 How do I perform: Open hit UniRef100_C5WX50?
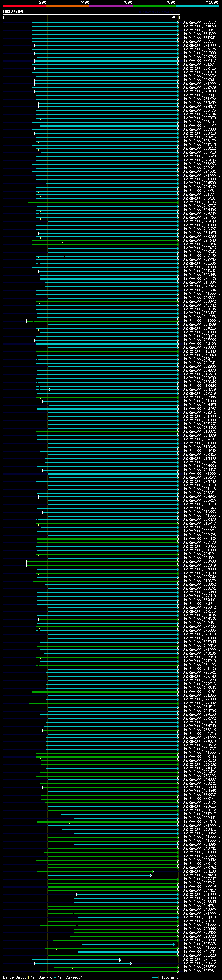pyautogui.click(x=199, y=26)
